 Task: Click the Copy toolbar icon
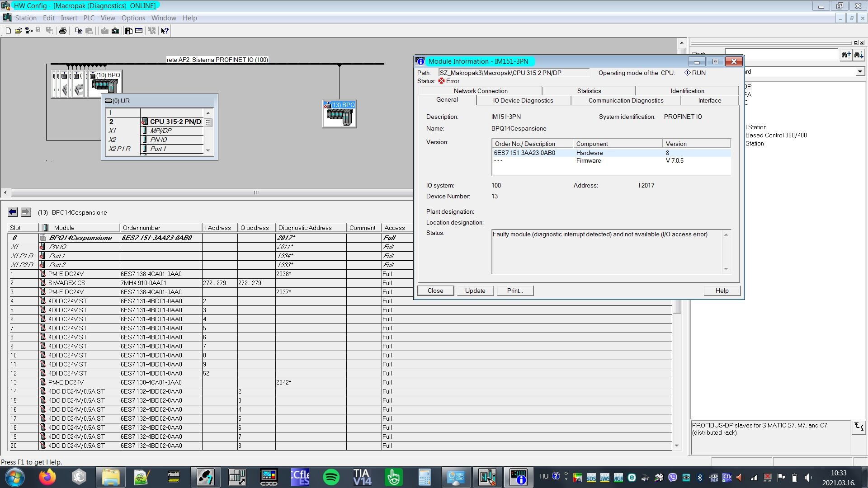click(x=79, y=31)
